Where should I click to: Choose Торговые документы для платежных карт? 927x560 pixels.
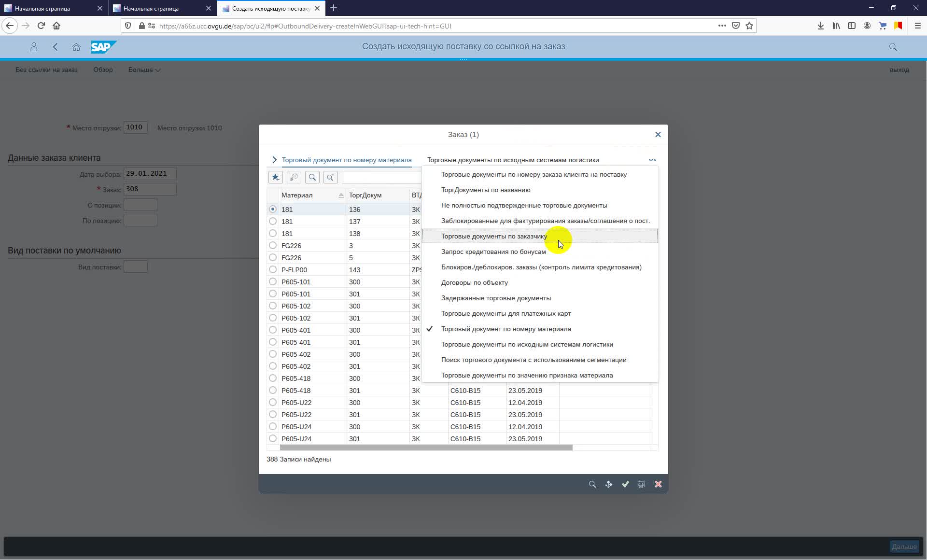click(540, 313)
